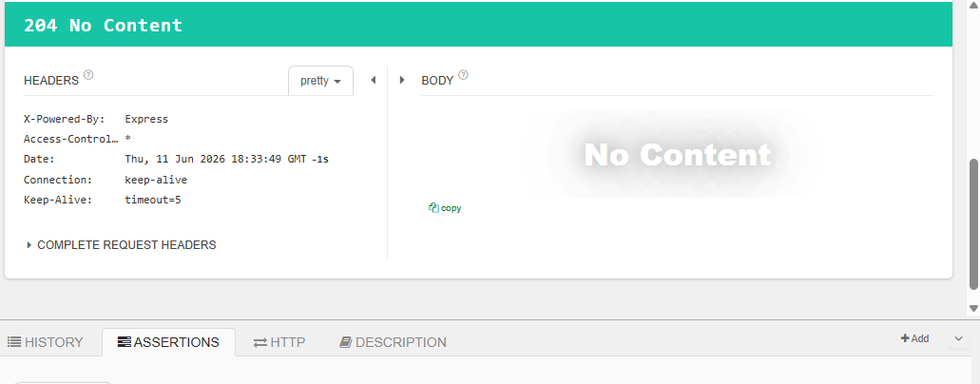Expand COMPLETE REQUEST HEADERS section
Viewport: 980px width, 384px height.
click(122, 245)
